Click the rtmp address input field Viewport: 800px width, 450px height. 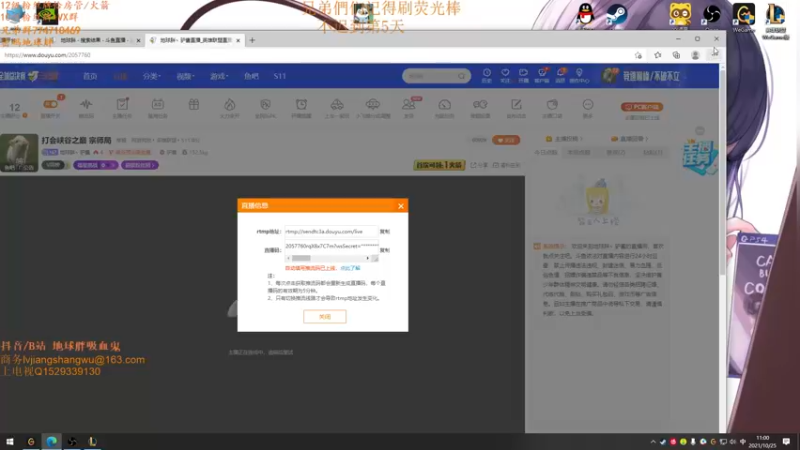tap(331, 232)
